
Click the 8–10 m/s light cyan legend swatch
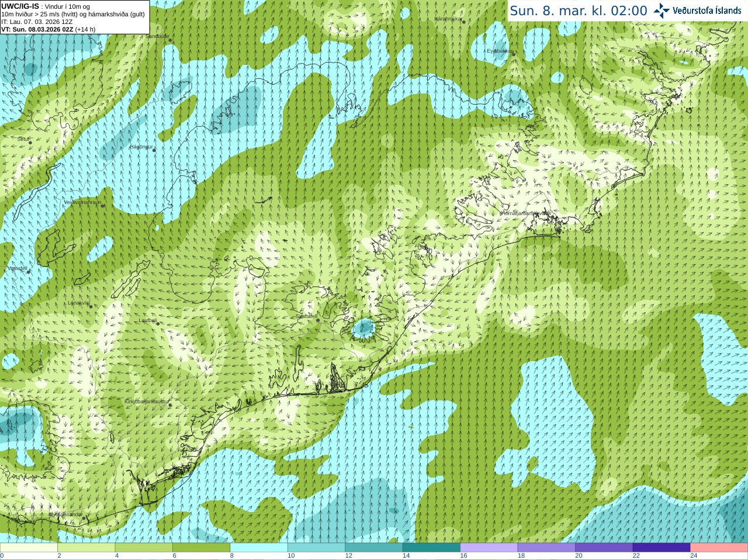[259, 548]
